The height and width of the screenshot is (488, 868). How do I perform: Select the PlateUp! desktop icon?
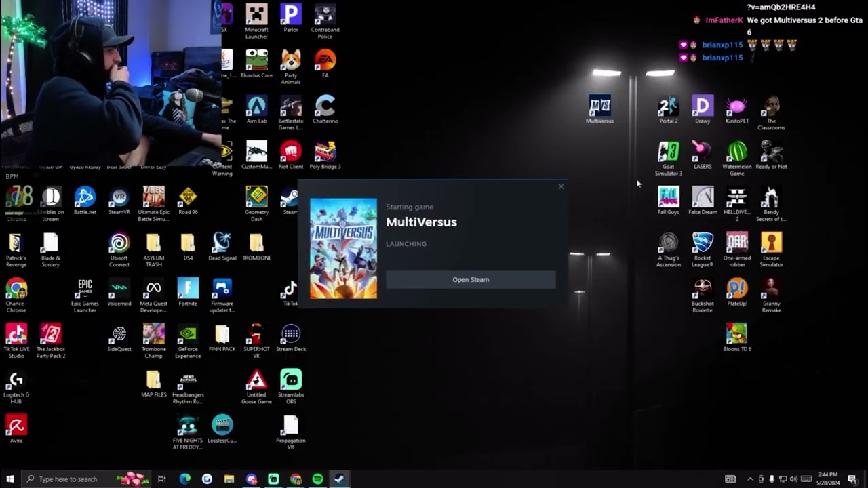(736, 291)
